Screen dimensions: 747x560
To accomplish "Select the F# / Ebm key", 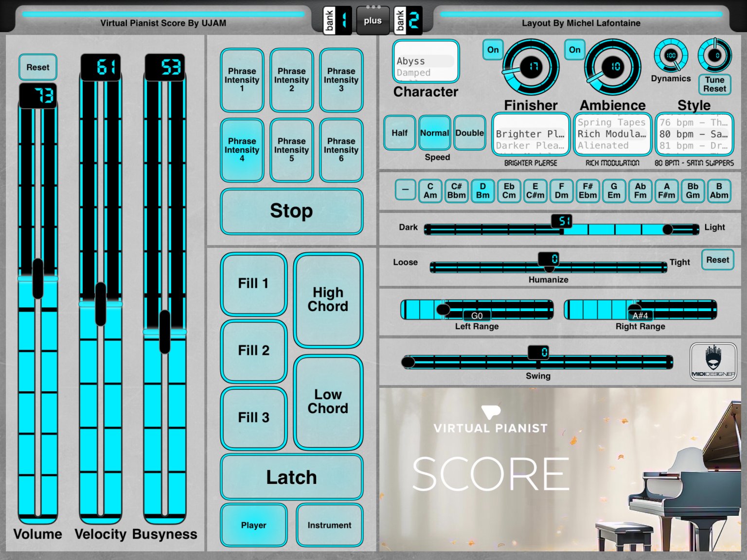I will [588, 191].
